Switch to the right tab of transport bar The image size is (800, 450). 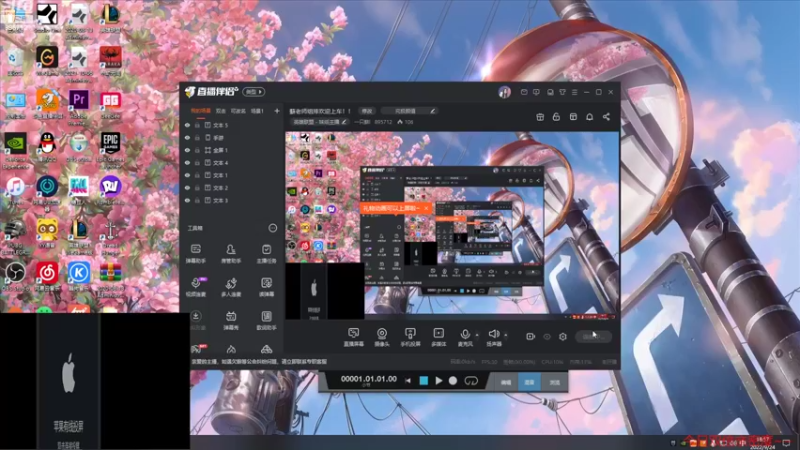[x=555, y=382]
